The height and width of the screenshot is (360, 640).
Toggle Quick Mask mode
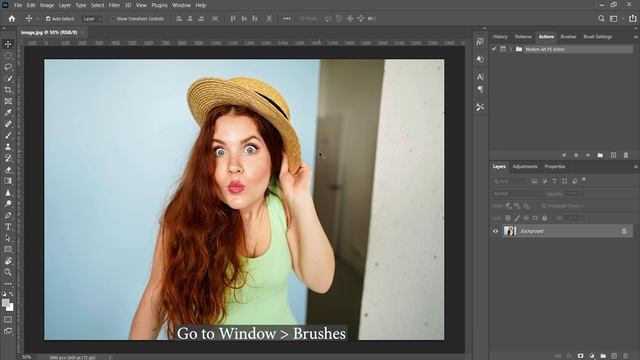[8, 320]
